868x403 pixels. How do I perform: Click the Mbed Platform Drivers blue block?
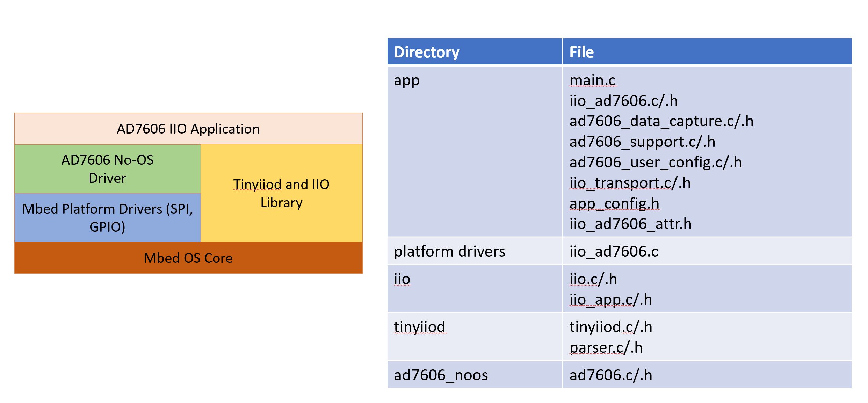[x=108, y=217]
